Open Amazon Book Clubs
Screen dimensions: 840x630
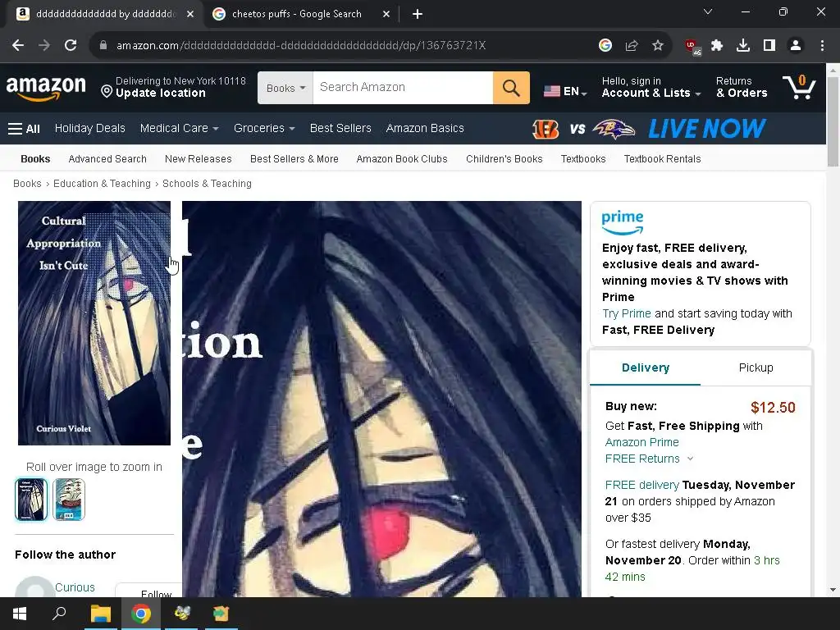click(x=402, y=159)
